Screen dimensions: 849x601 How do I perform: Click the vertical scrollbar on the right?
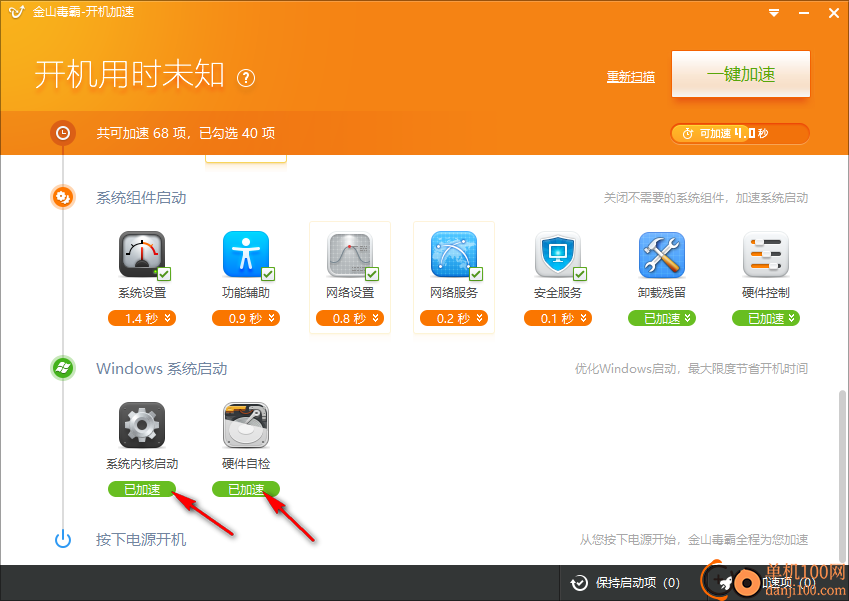coord(842,475)
